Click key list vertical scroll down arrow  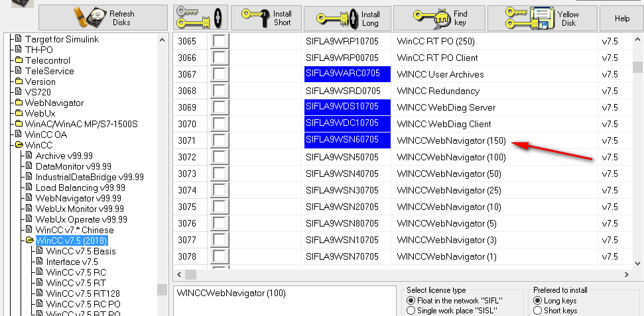(637, 264)
